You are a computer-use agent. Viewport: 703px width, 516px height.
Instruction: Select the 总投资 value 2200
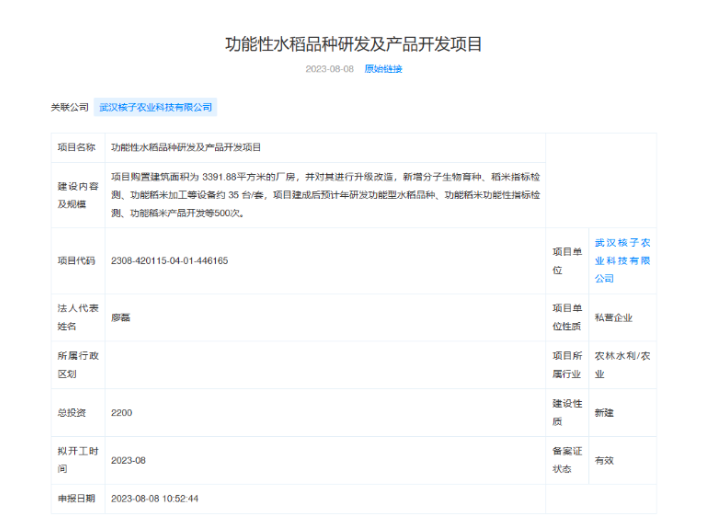point(121,412)
